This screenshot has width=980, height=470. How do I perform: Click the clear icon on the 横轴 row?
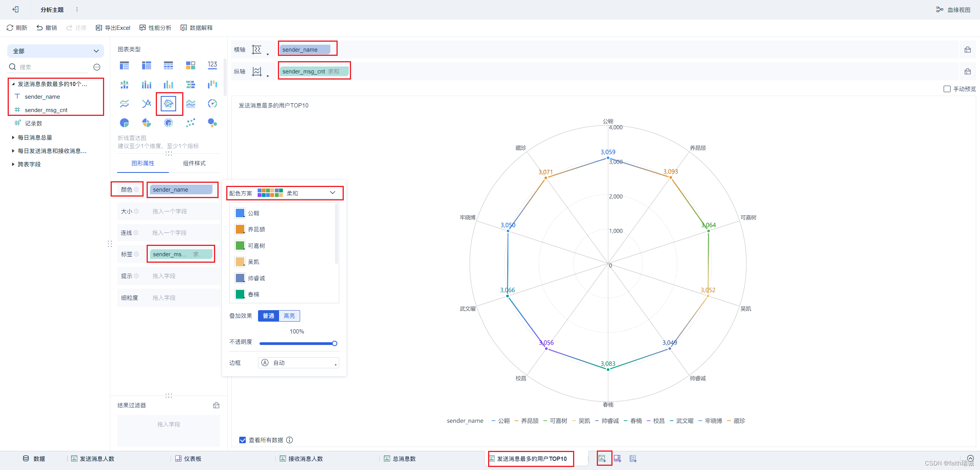coord(968,50)
